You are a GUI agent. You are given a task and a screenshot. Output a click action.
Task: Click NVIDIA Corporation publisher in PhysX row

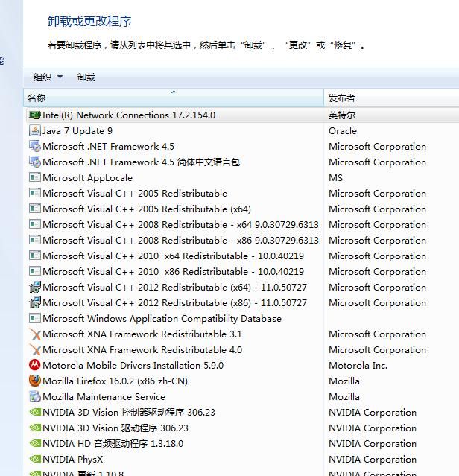373,460
